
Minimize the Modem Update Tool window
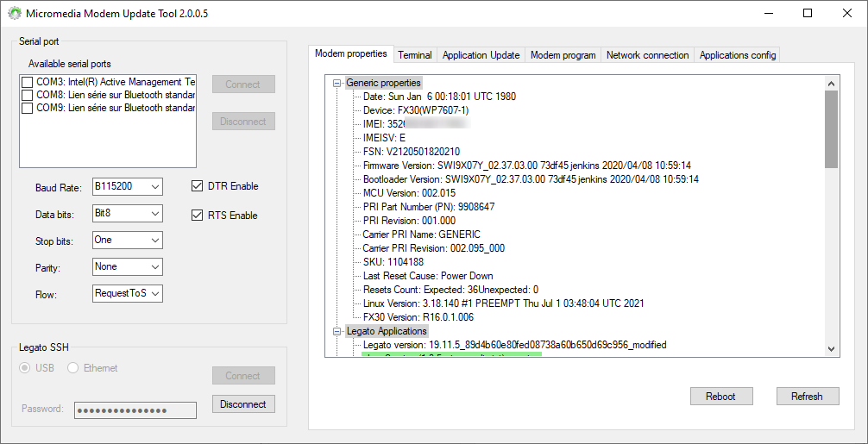tap(769, 13)
